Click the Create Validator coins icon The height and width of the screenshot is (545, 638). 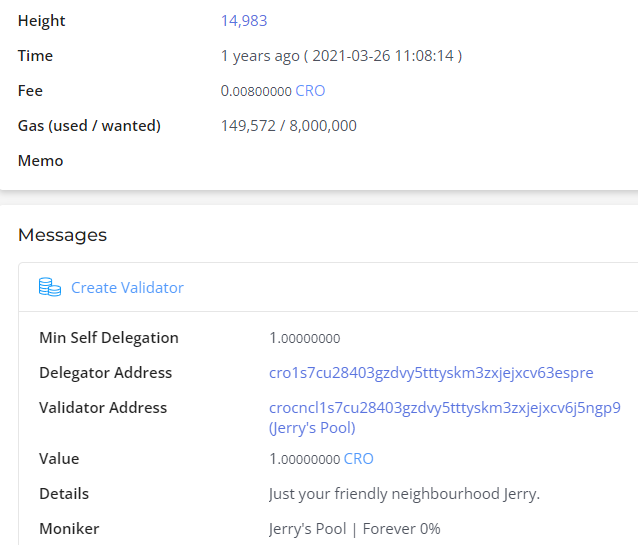(x=50, y=287)
